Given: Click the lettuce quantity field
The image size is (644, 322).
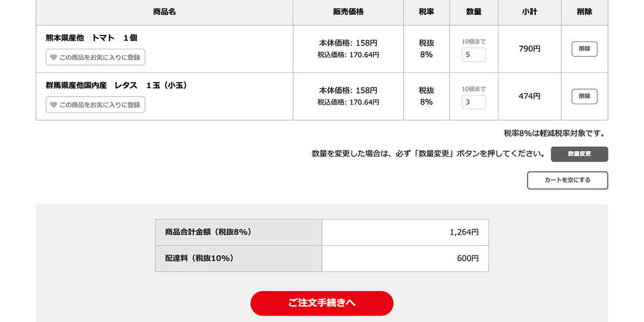Looking at the screenshot, I should (x=474, y=102).
